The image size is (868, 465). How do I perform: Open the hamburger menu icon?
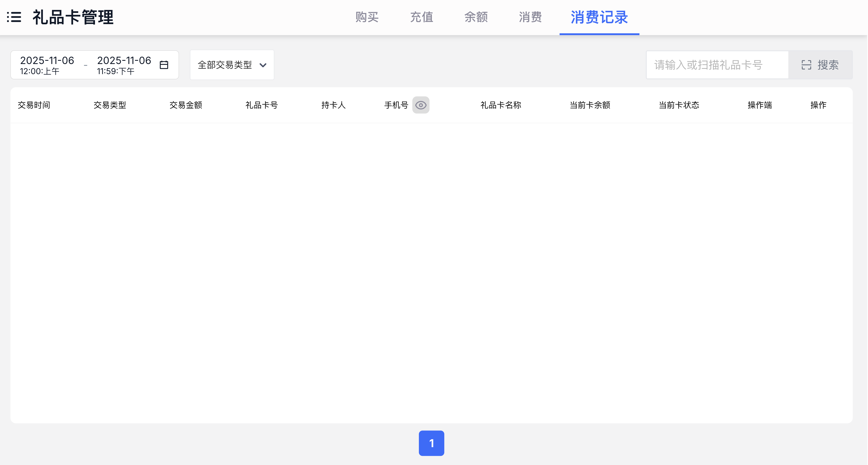pyautogui.click(x=14, y=17)
